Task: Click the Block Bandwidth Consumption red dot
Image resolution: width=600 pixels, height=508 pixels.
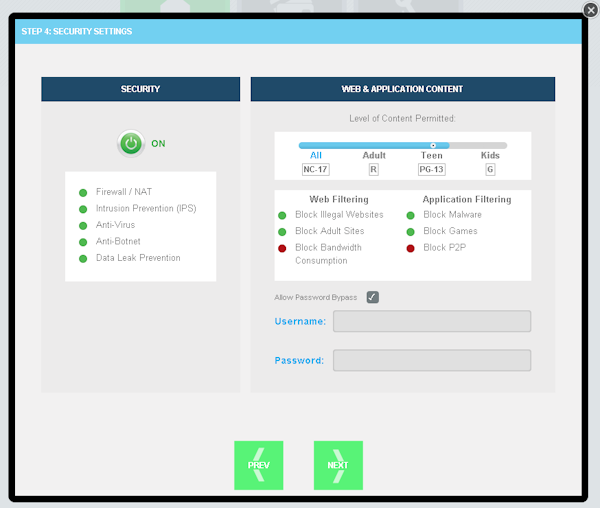Action: pyautogui.click(x=282, y=249)
